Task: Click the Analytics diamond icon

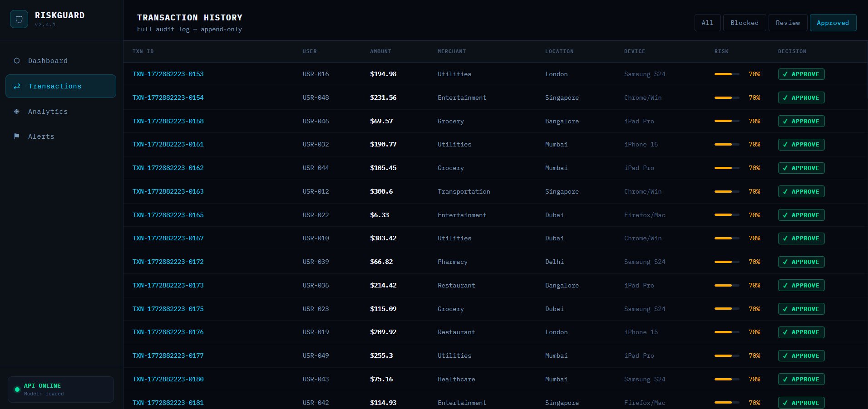Action: tap(17, 112)
